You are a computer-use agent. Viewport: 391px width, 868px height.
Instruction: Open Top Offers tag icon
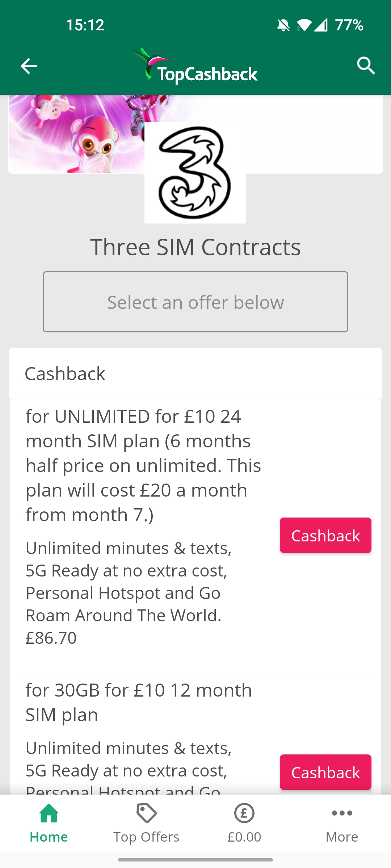coord(146,813)
